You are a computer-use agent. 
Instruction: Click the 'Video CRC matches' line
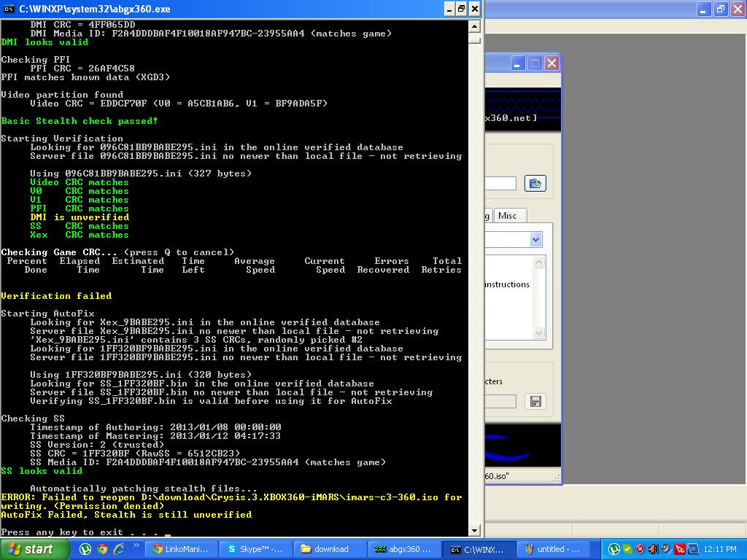[x=80, y=182]
